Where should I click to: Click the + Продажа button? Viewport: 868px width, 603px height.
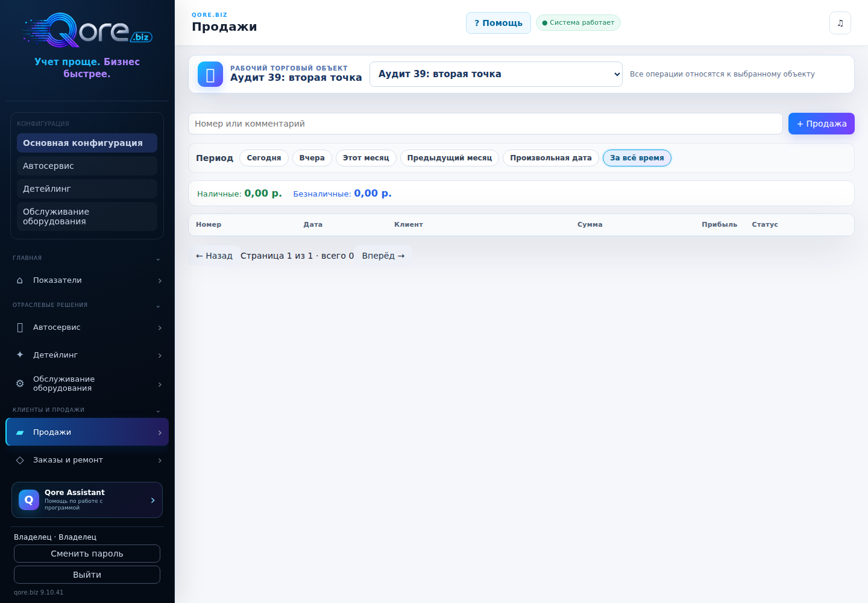822,124
